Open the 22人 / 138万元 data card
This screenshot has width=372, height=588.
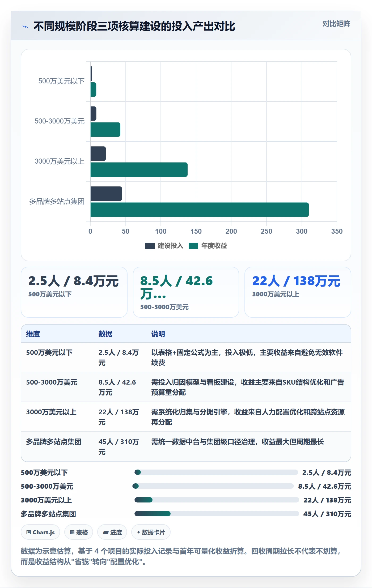[x=298, y=292]
